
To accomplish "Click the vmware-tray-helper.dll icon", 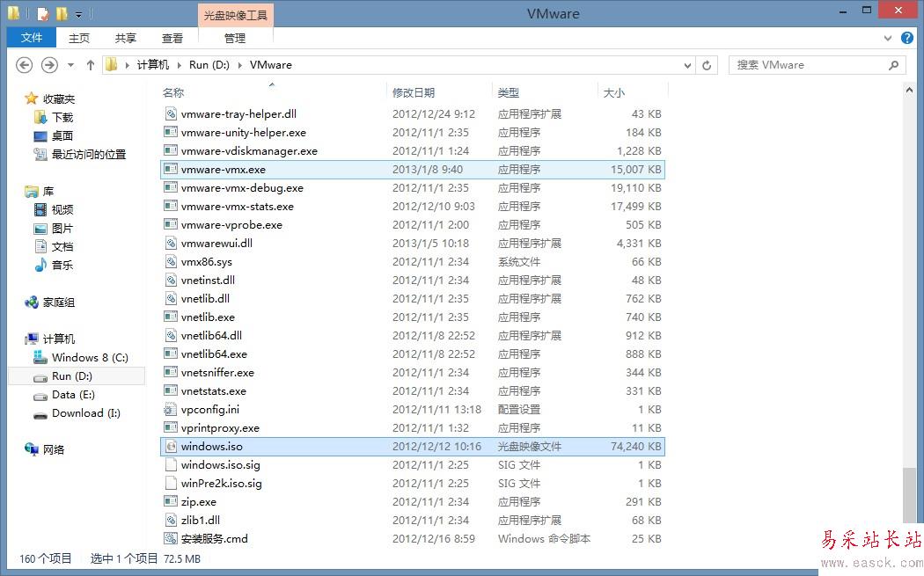I will click(171, 113).
